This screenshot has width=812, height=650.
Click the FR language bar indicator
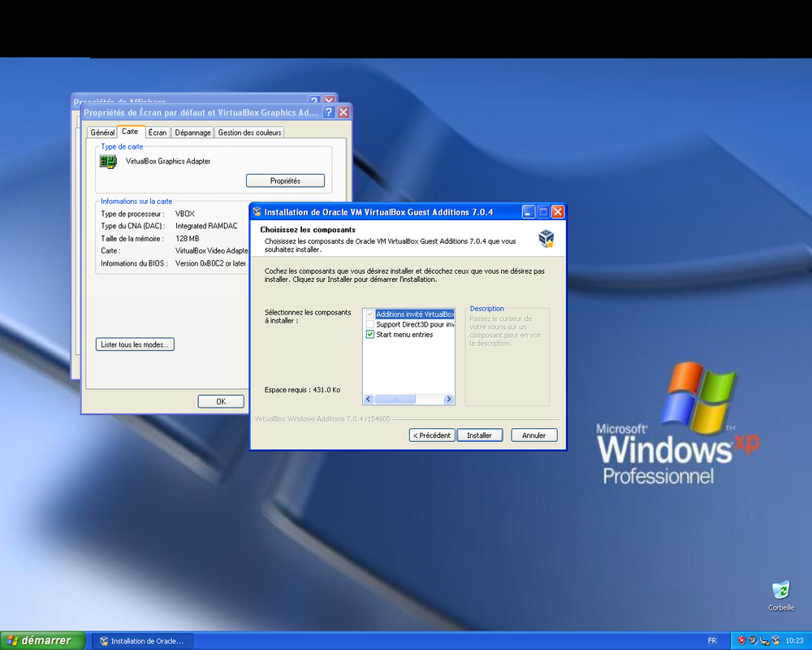point(712,641)
